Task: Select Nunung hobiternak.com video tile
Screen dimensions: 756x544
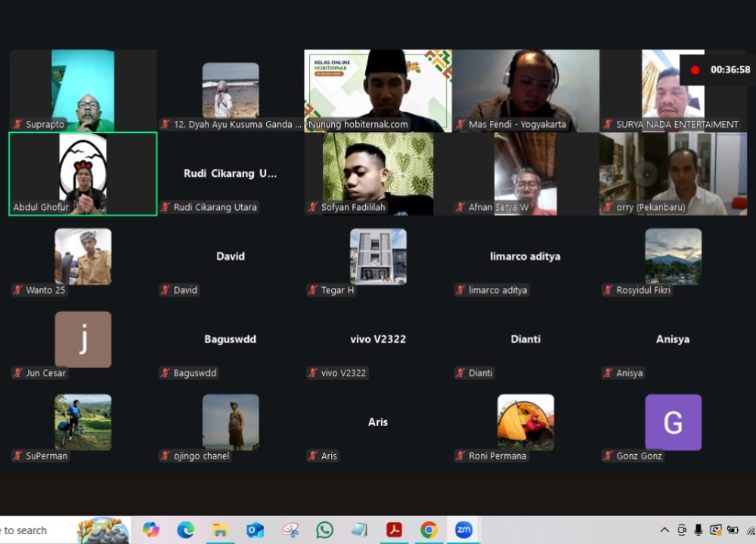Action: [378, 91]
